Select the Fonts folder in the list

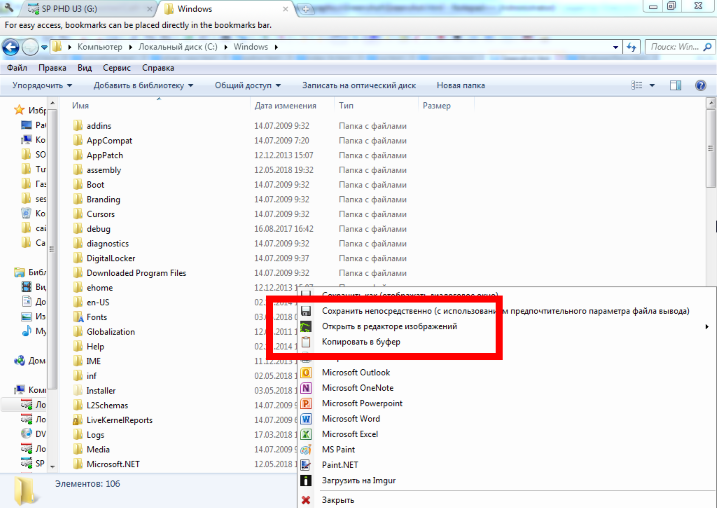pos(96,317)
